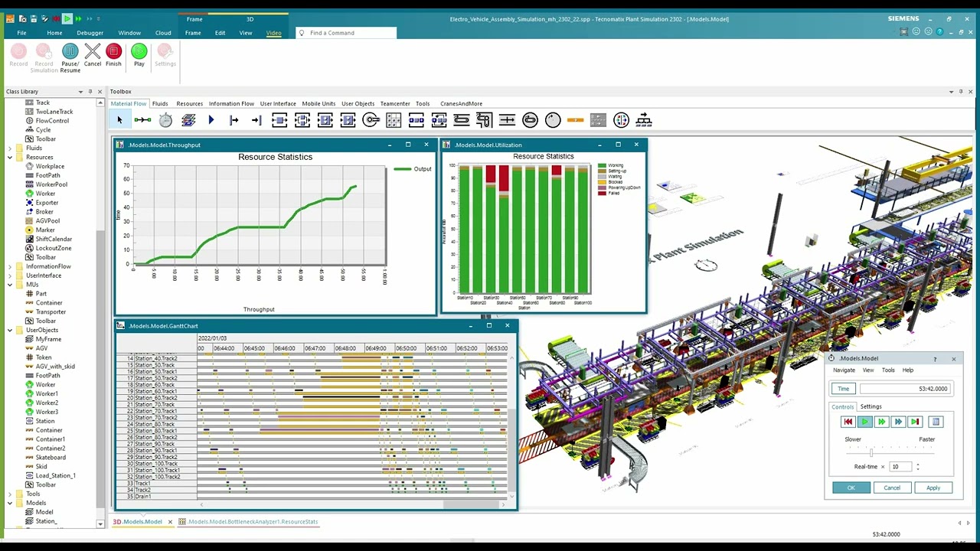Image resolution: width=980 pixels, height=551 pixels.
Task: Select the Connector tool in the Toolbox
Action: (142, 120)
